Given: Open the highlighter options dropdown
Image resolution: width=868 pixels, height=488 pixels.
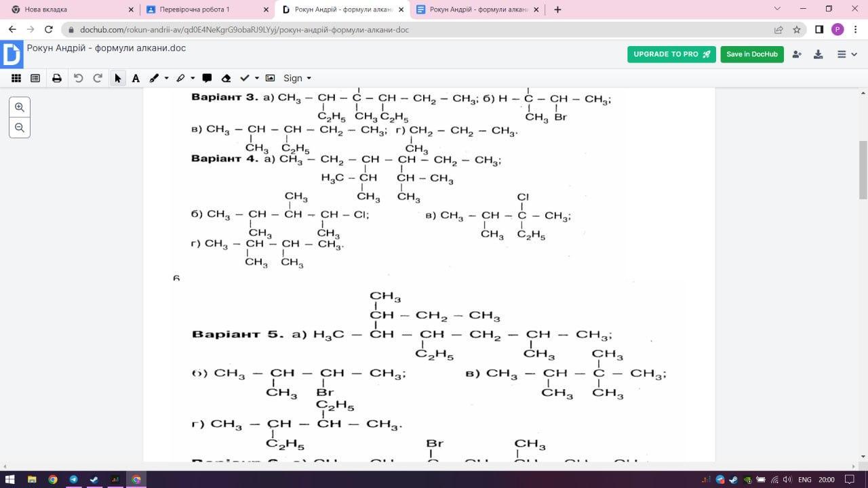Looking at the screenshot, I should 193,78.
